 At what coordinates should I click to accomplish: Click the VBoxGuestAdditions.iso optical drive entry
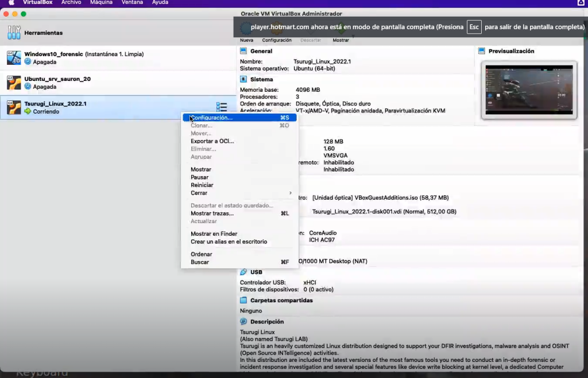pos(381,197)
